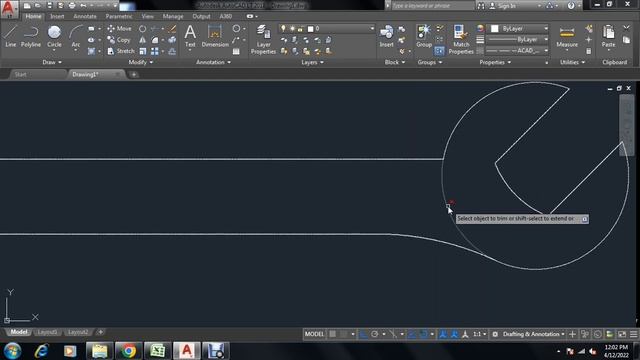Open Chrome from the taskbar
This screenshot has width=640, height=360.
[128, 351]
